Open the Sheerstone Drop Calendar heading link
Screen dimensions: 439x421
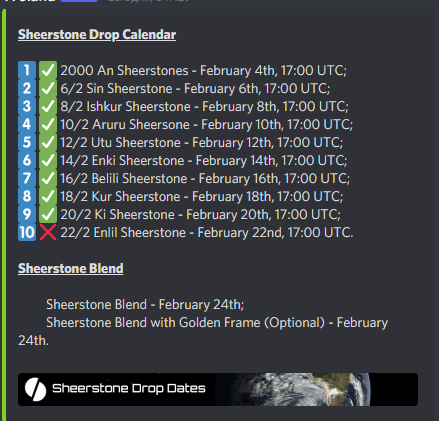click(97, 35)
